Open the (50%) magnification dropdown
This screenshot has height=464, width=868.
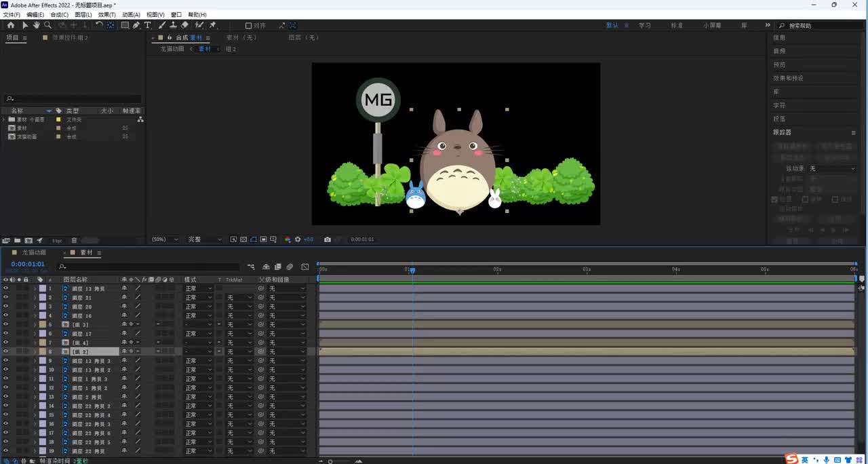coord(165,239)
